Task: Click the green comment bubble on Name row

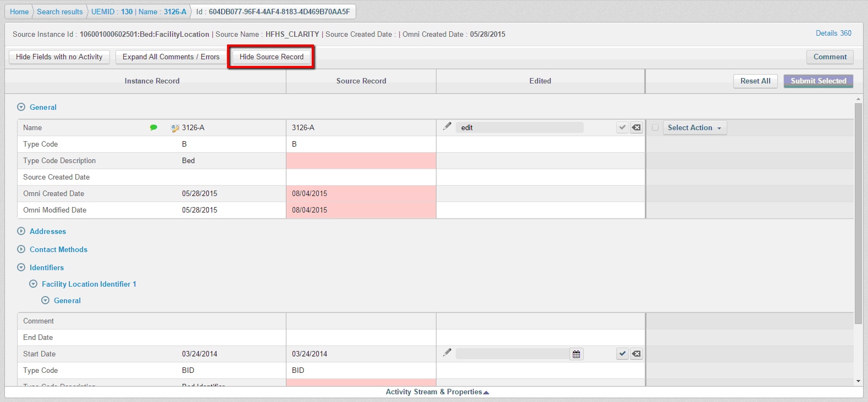Action: (x=153, y=127)
